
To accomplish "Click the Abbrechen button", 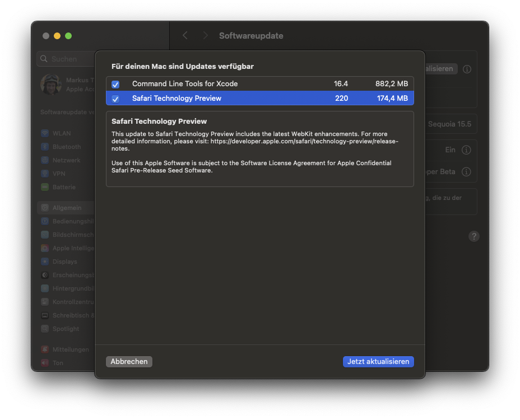I will 129,362.
